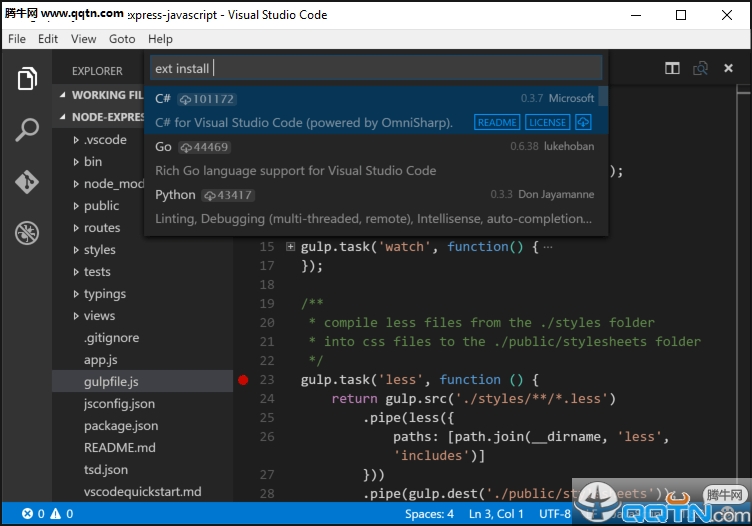
Task: Click the install cloud icon for C# extension
Action: pos(583,122)
